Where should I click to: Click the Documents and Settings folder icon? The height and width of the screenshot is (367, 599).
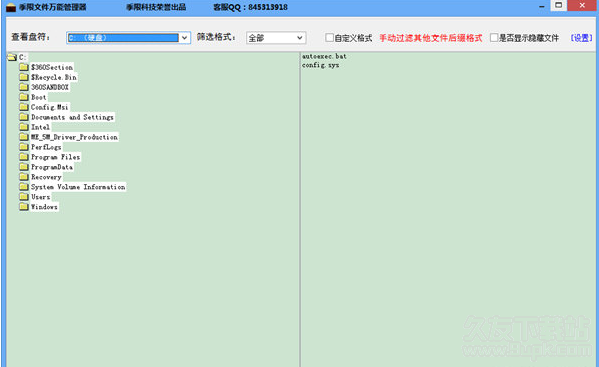(x=24, y=117)
